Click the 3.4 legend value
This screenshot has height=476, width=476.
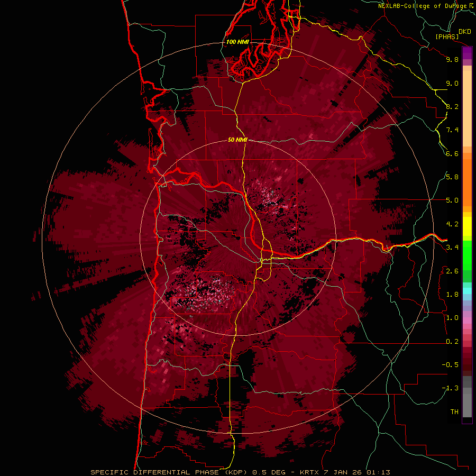pos(452,248)
